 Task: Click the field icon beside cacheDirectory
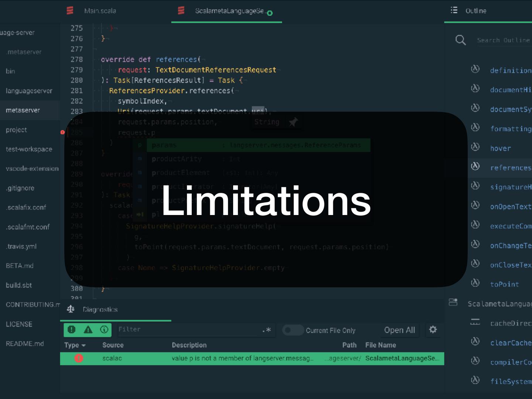pos(475,323)
